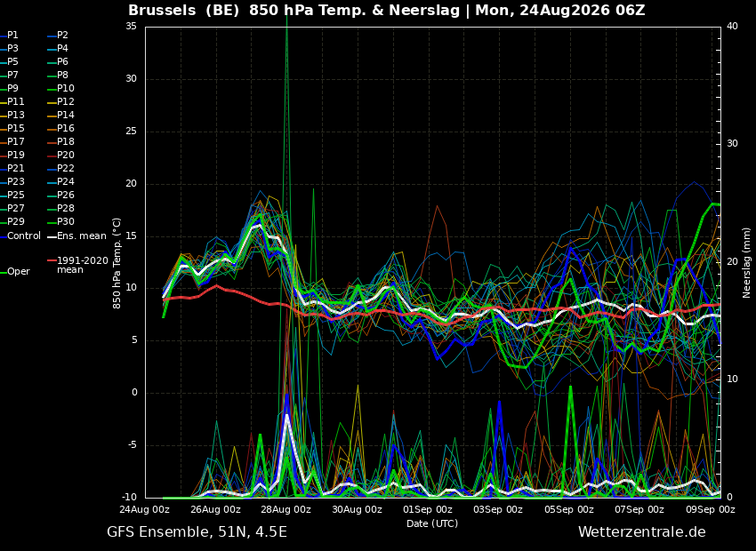Viewport: 756px width, 551px height.
Task: Click the 850 hPa Temp. (°C) axis label
Action: (117, 263)
